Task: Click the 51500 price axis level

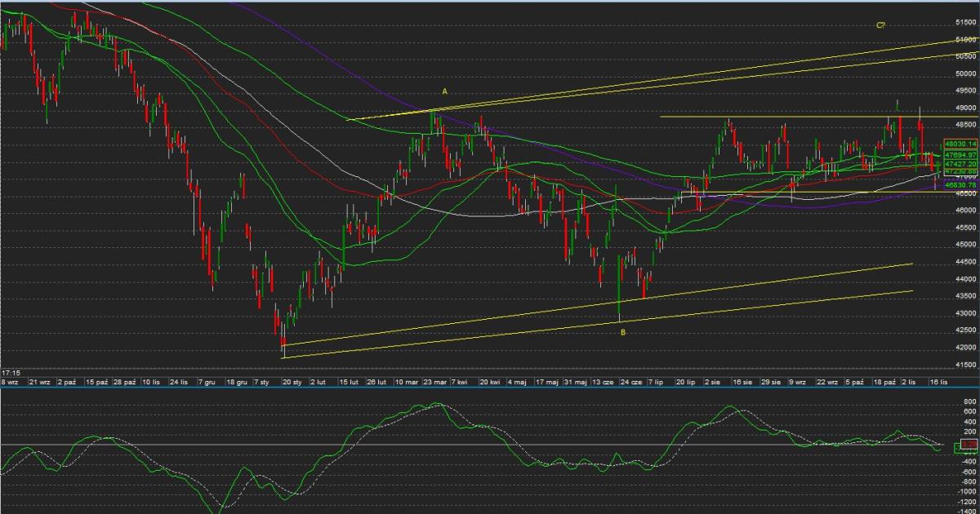Action: 966,23
